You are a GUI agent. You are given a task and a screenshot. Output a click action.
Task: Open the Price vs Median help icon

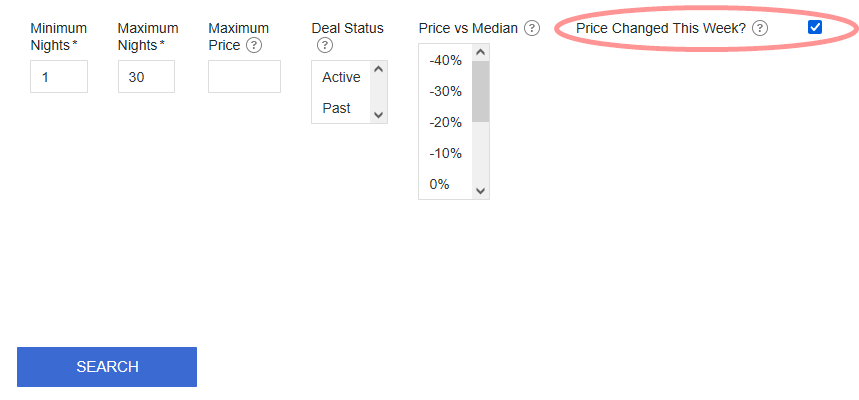click(531, 28)
